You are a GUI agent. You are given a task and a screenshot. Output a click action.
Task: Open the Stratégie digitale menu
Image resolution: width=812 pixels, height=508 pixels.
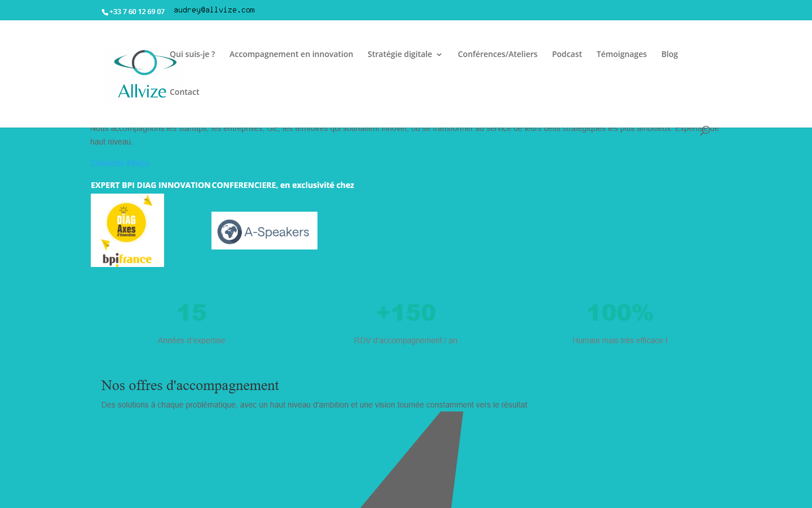pos(400,54)
